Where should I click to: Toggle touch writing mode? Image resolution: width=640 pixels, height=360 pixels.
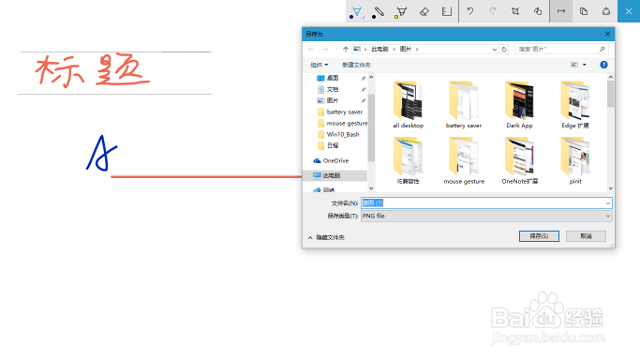(538, 11)
